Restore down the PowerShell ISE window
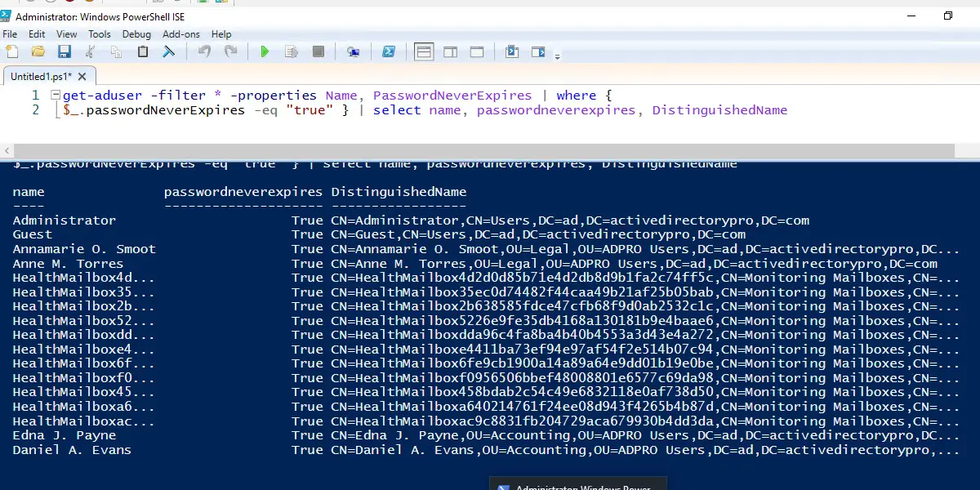Screen dimensions: 980x490 tap(948, 16)
